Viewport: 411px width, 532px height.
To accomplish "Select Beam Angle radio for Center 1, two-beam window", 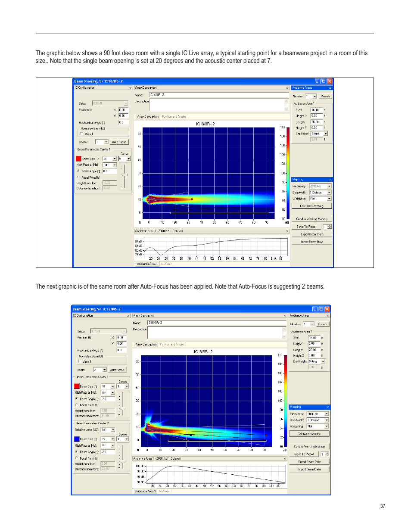I will (x=76, y=399).
